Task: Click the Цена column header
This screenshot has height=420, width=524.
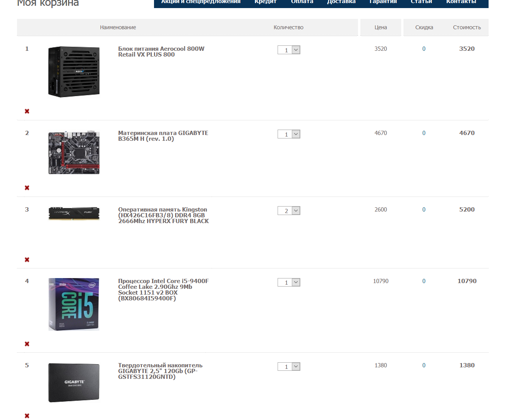Action: point(381,27)
